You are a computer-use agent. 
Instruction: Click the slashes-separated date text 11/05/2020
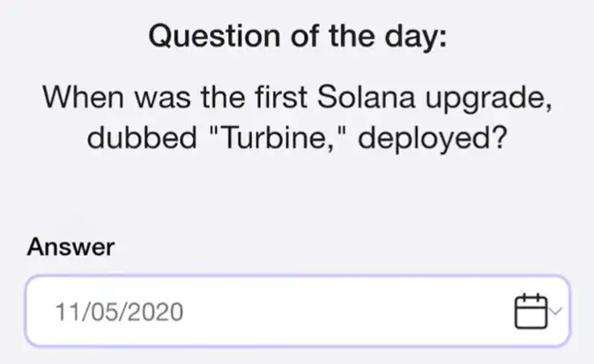118,311
